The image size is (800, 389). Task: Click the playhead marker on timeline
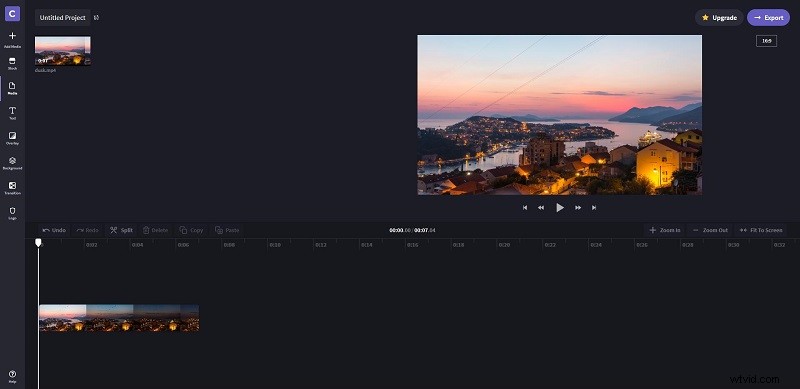click(38, 242)
